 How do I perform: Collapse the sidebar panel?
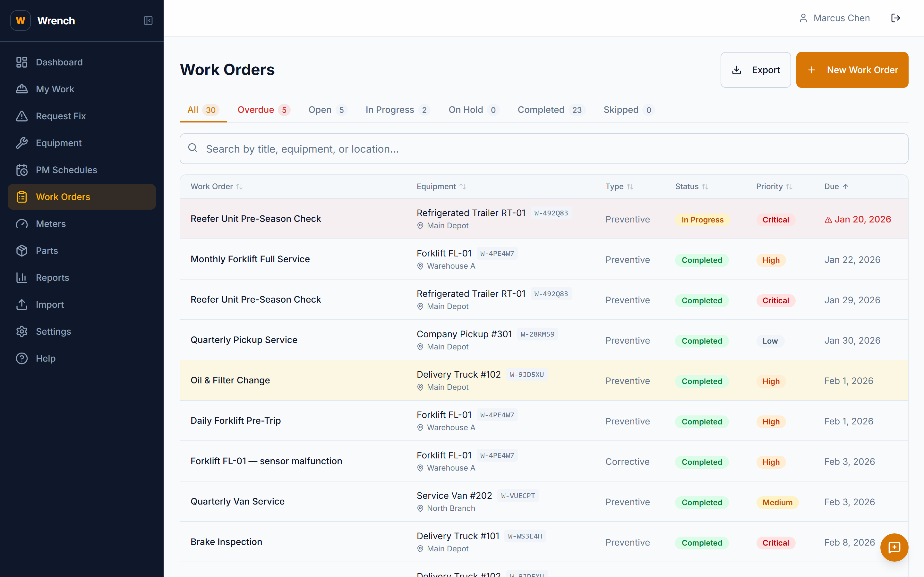point(148,21)
